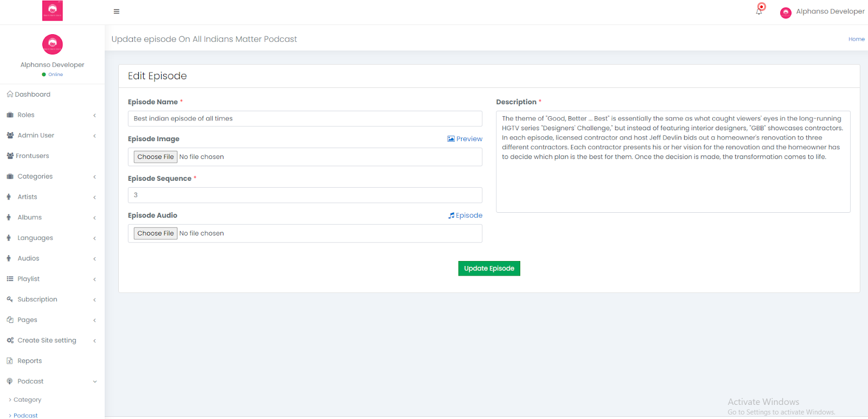
Task: Click the header user avatar icon
Action: click(786, 12)
